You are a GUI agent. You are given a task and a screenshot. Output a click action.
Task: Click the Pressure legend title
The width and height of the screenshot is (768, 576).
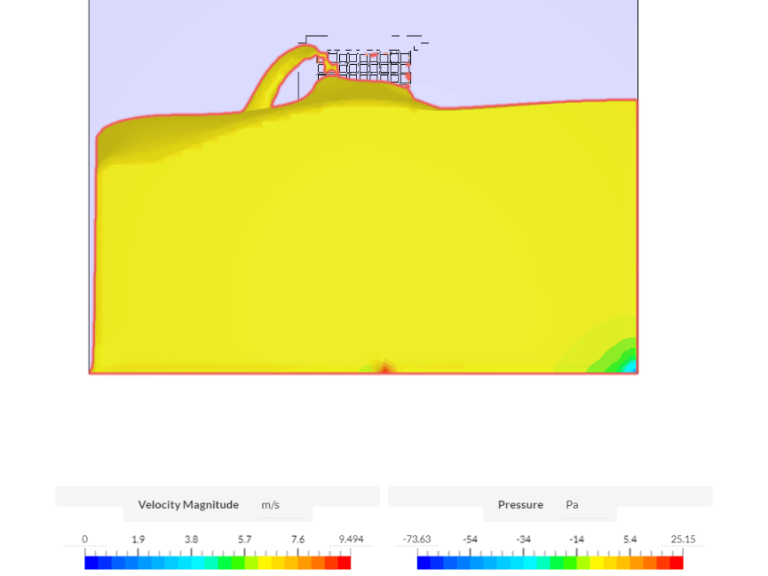(520, 505)
